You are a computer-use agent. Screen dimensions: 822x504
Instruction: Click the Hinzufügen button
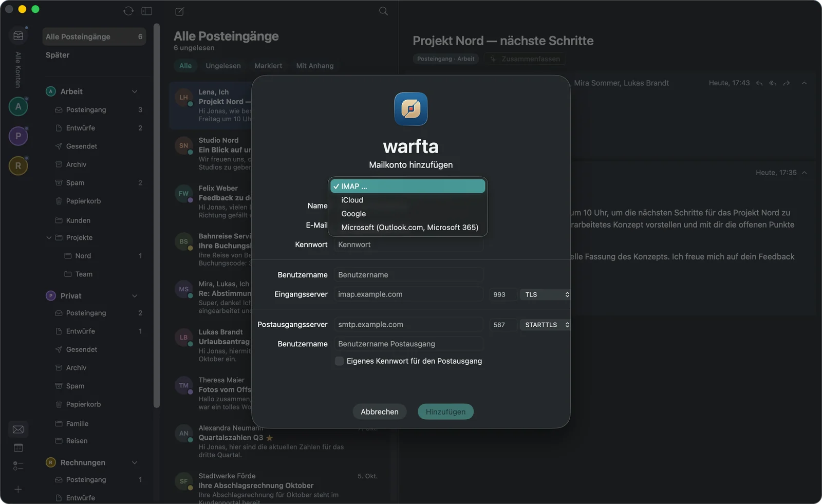(445, 412)
